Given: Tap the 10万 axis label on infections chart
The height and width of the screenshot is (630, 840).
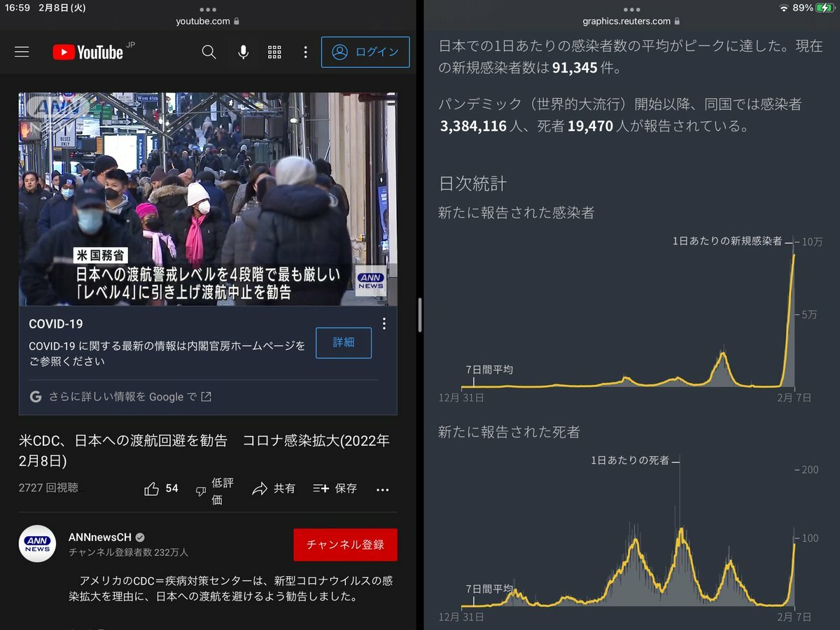Looking at the screenshot, I should [812, 242].
